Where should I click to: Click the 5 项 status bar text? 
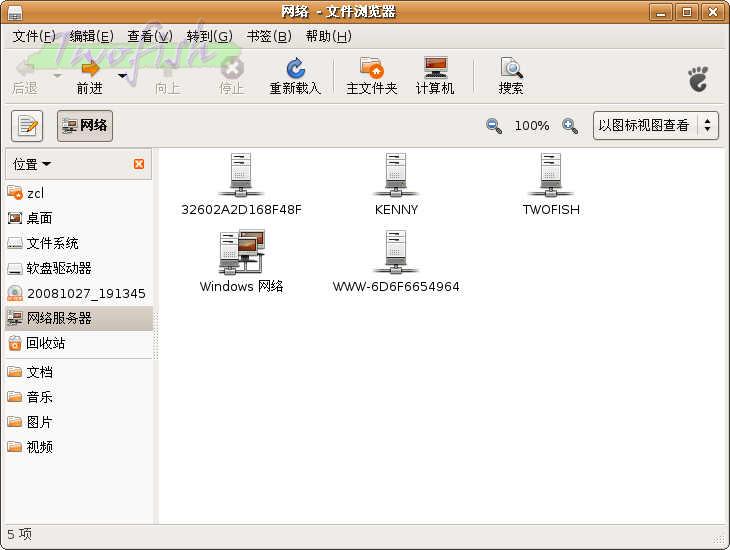coord(20,534)
